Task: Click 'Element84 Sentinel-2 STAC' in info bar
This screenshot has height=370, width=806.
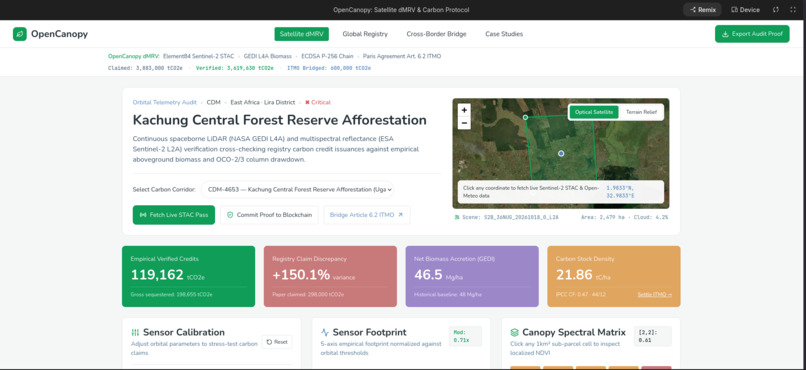Action: tap(198, 56)
